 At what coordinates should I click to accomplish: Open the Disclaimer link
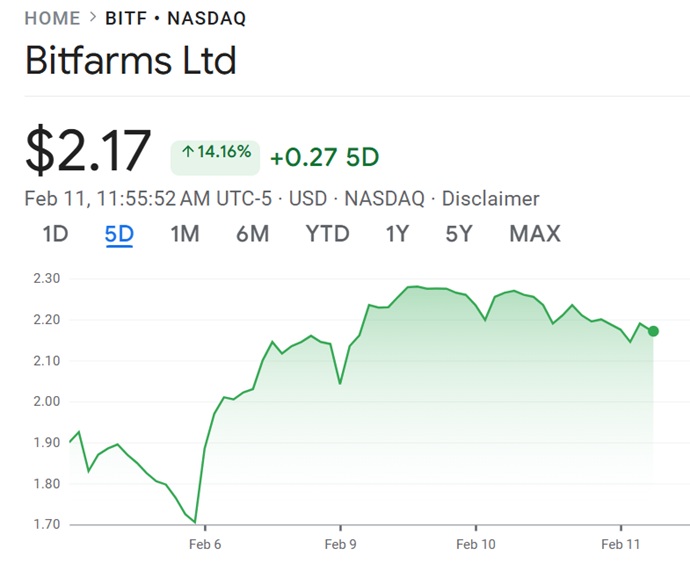(x=490, y=198)
